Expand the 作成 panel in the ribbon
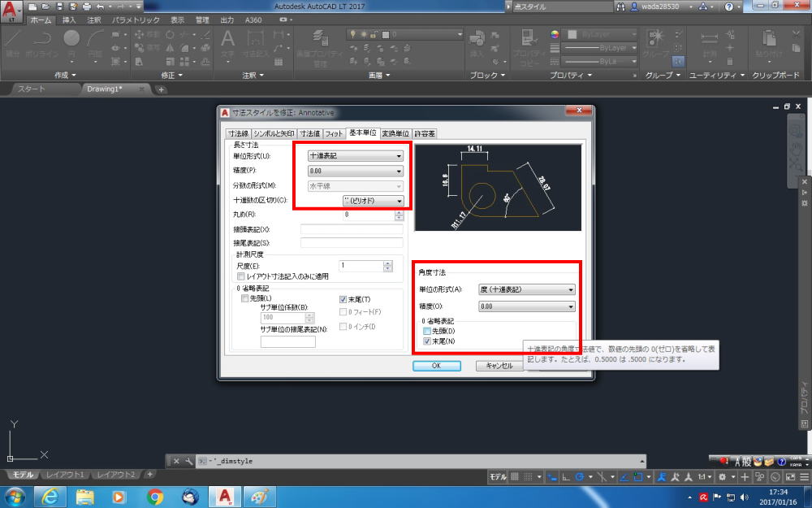 (x=65, y=75)
